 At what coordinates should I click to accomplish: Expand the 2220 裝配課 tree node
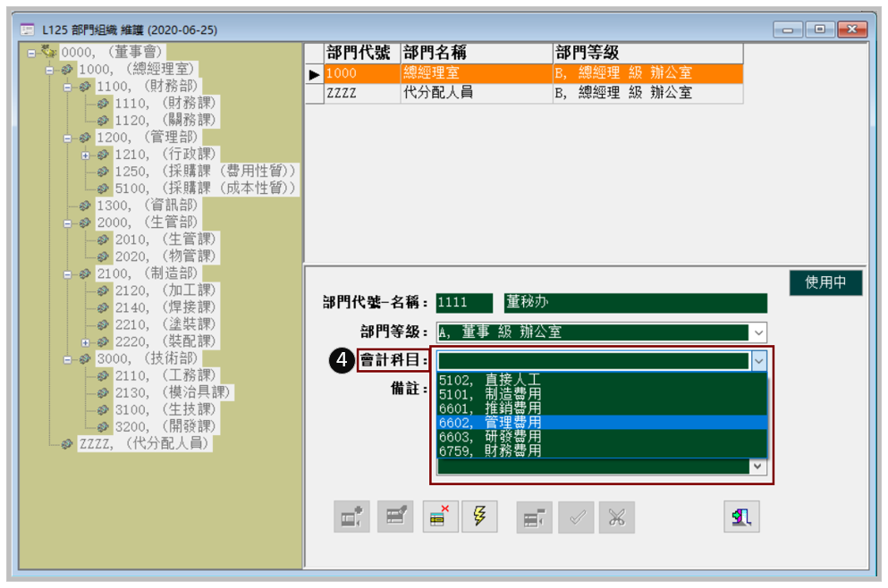pos(85,342)
